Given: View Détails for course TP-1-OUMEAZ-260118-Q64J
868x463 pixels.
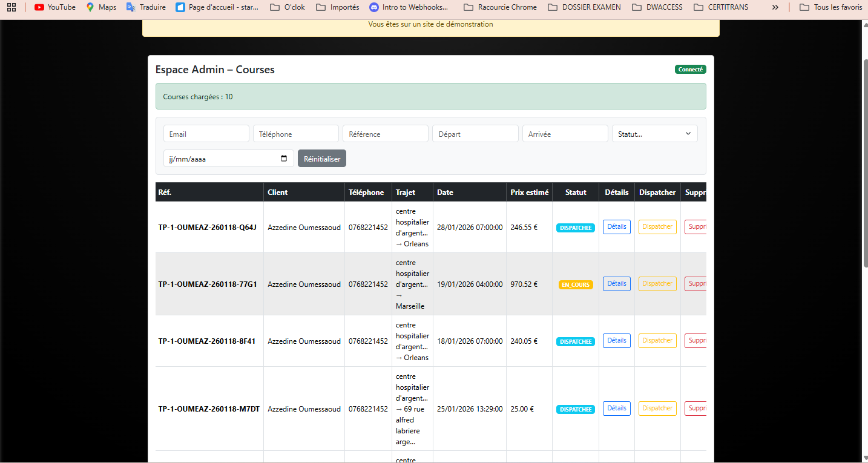Looking at the screenshot, I should click(x=616, y=226).
